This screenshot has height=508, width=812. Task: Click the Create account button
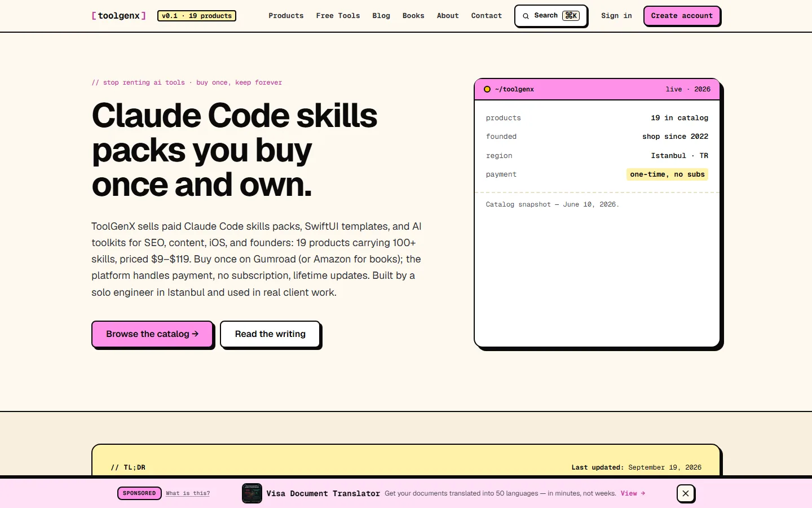[x=682, y=16]
